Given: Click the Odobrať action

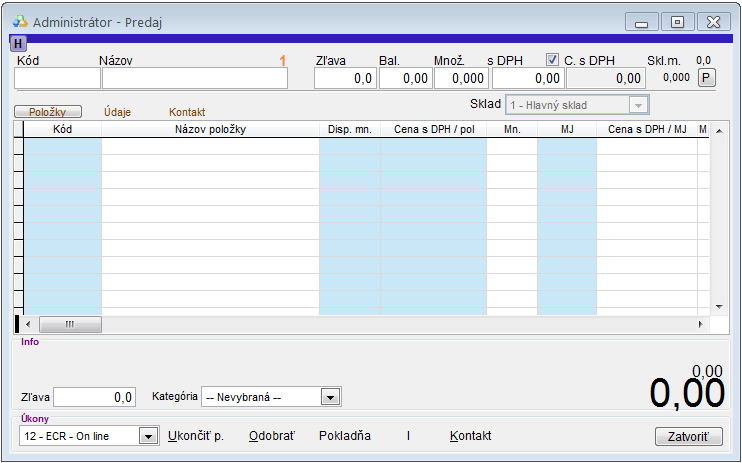Looking at the screenshot, I should coord(271,436).
